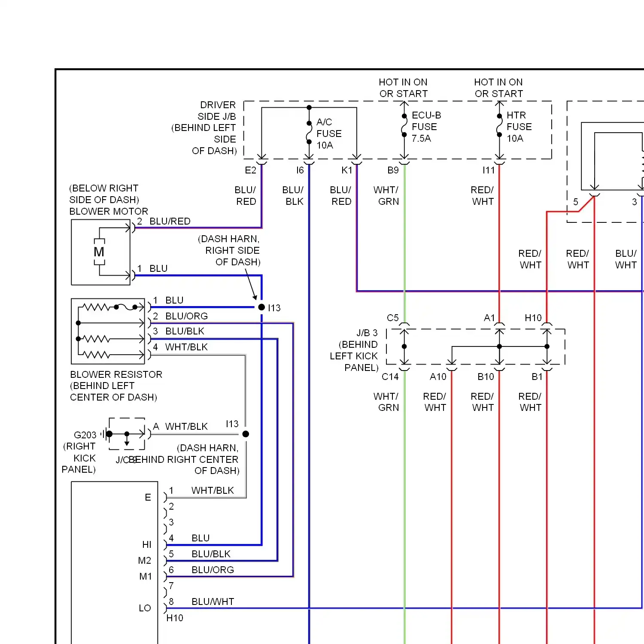Select the ECU-B FUSE 7.5A label

[x=426, y=127]
